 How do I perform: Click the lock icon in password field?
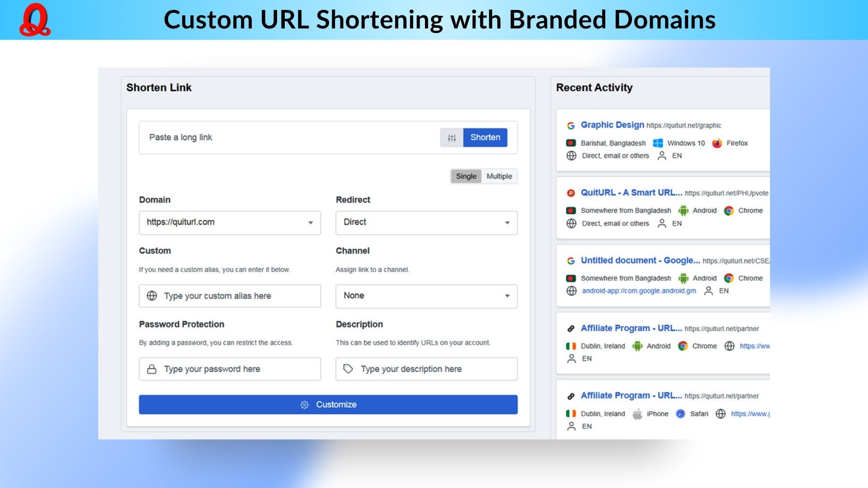point(152,369)
